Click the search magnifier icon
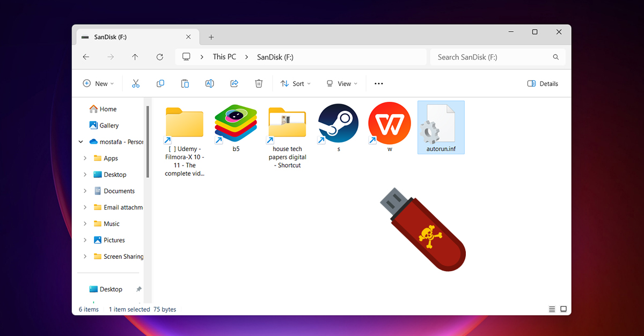The image size is (644, 336). tap(556, 57)
